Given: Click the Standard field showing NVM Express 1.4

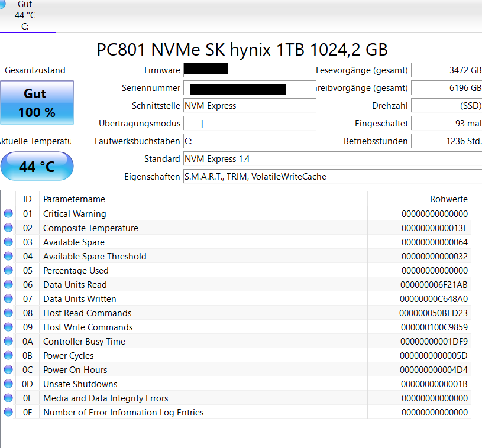Looking at the screenshot, I should pos(332,159).
